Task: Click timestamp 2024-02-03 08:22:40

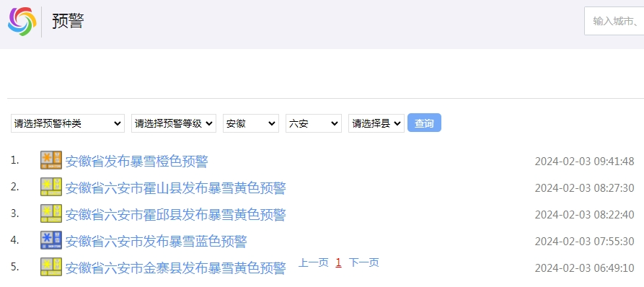Action: pos(584,215)
